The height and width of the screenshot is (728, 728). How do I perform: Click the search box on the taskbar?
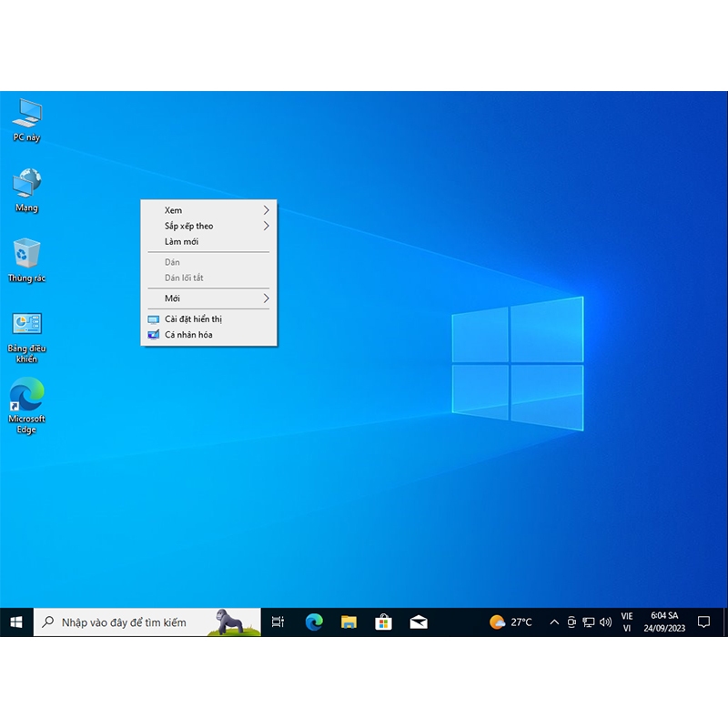127,622
